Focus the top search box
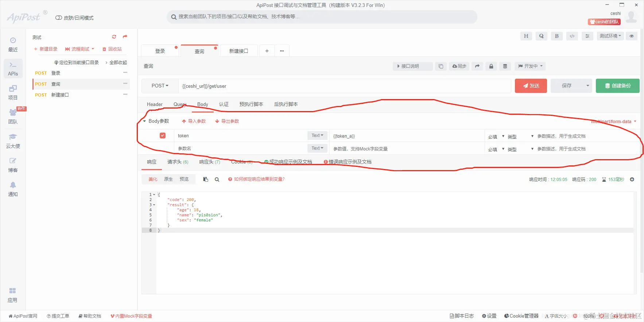Image resolution: width=644 pixels, height=322 pixels. 322,17
